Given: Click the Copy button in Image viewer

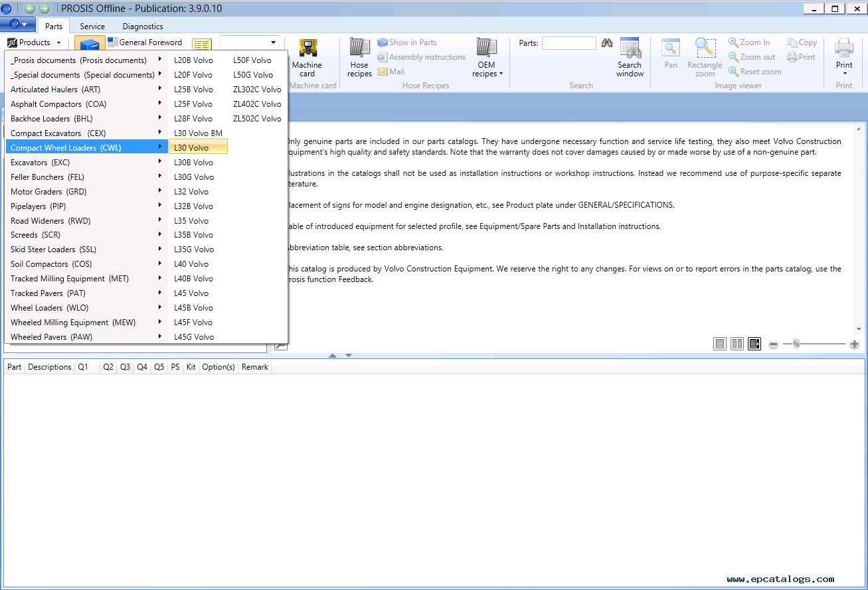Looking at the screenshot, I should coord(802,42).
